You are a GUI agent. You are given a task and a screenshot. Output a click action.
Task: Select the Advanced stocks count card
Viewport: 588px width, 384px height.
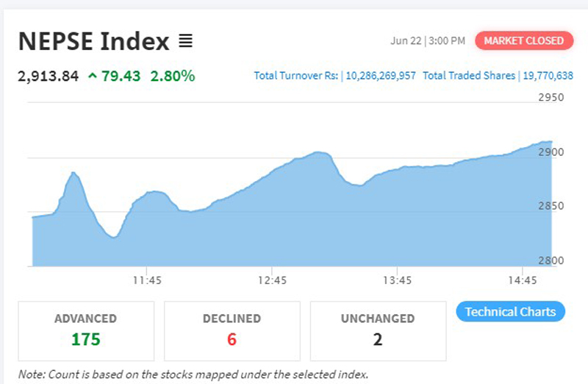click(85, 330)
